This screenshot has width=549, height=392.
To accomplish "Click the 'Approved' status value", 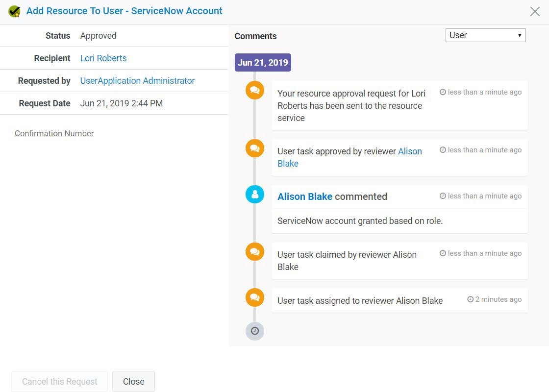I will point(98,36).
